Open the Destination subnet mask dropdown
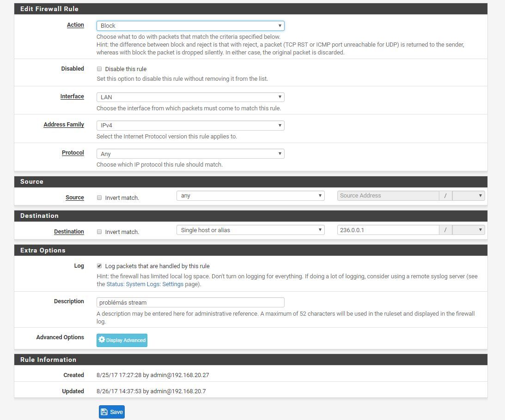 coord(468,230)
